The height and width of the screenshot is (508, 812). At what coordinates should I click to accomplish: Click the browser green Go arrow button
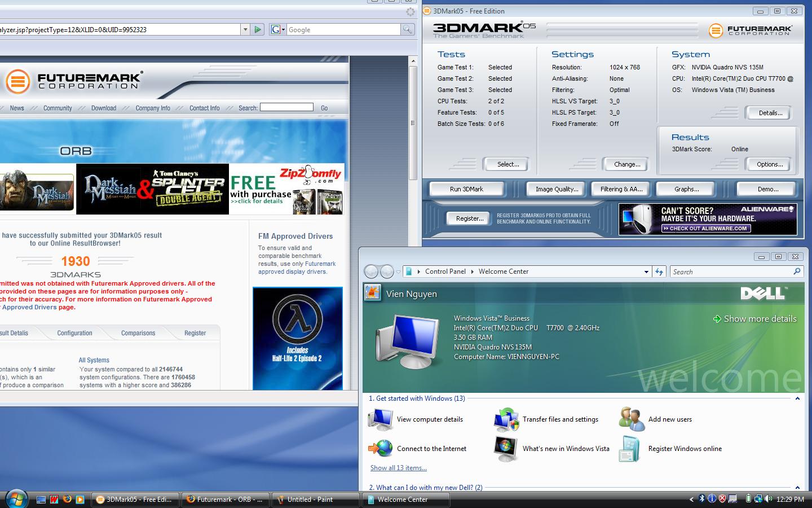click(x=258, y=29)
